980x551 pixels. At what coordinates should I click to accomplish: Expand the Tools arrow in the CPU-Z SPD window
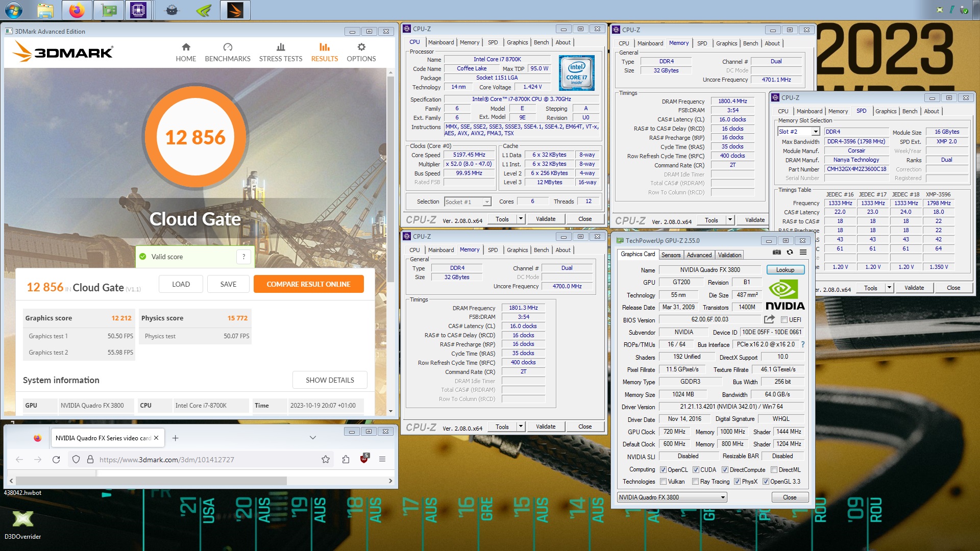pyautogui.click(x=889, y=288)
